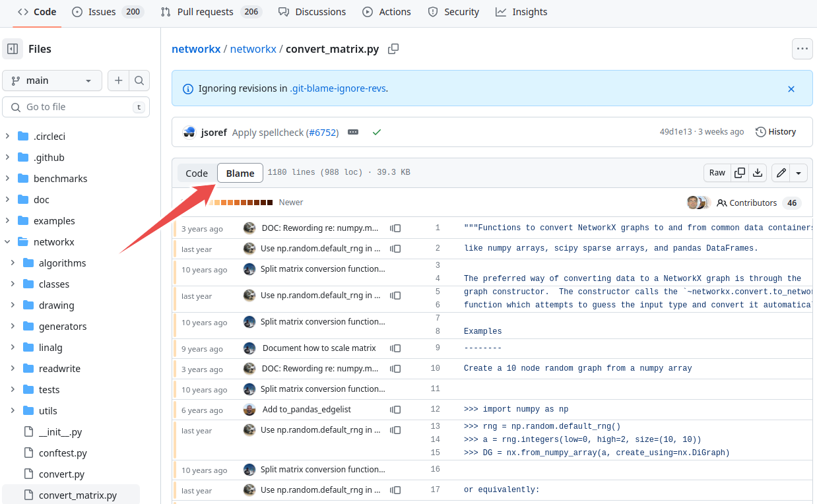Switch to the Security tab

coord(453,12)
